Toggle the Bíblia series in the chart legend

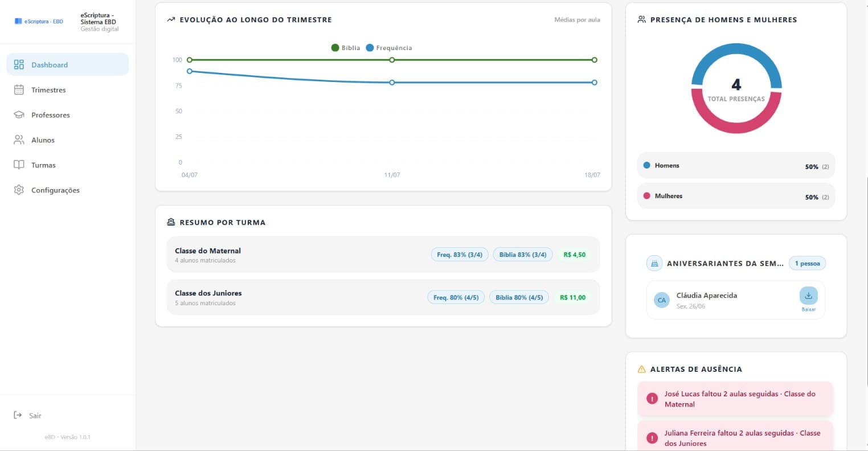(346, 48)
